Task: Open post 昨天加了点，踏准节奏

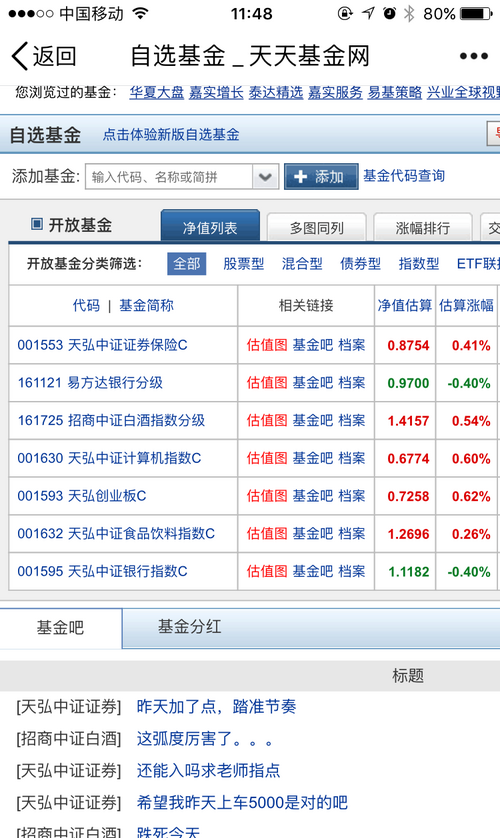Action: (216, 707)
